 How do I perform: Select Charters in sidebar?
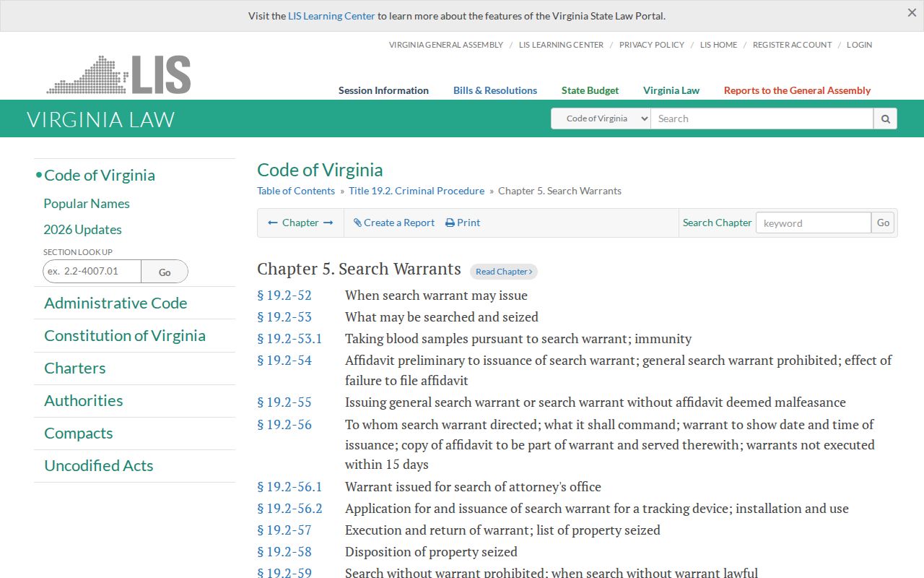(75, 368)
